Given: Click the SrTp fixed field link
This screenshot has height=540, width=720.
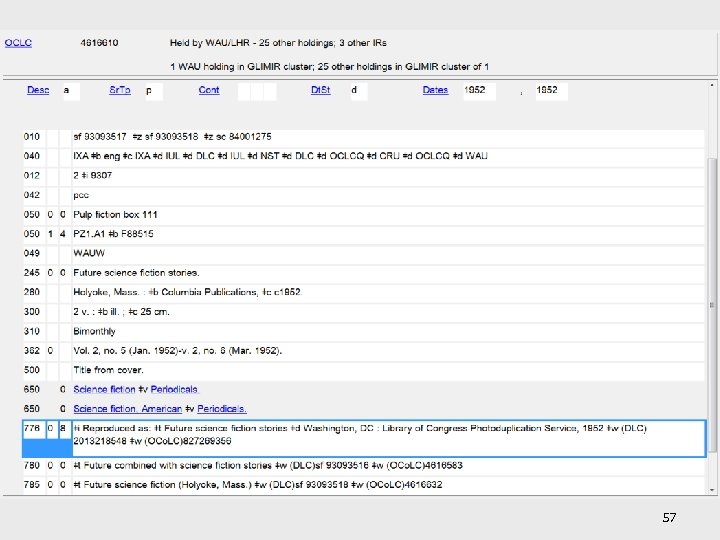Looking at the screenshot, I should tap(120, 90).
